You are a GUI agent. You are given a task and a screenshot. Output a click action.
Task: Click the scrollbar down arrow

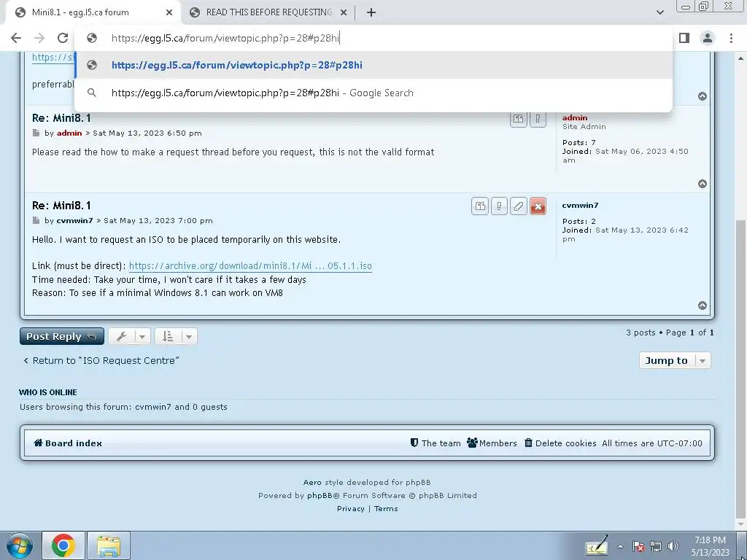pyautogui.click(x=741, y=524)
